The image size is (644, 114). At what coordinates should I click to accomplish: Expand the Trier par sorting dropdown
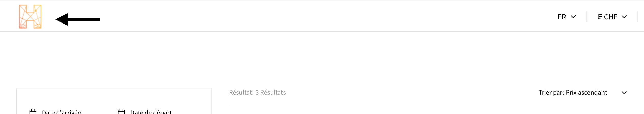click(582, 92)
